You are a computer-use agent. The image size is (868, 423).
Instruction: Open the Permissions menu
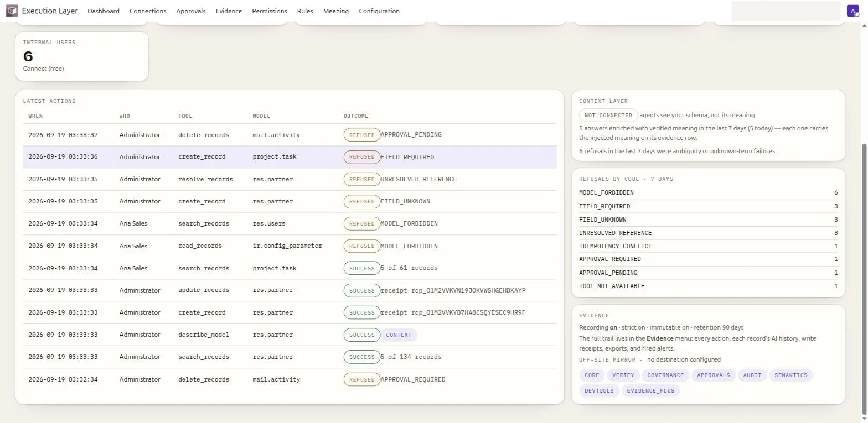pyautogui.click(x=270, y=11)
